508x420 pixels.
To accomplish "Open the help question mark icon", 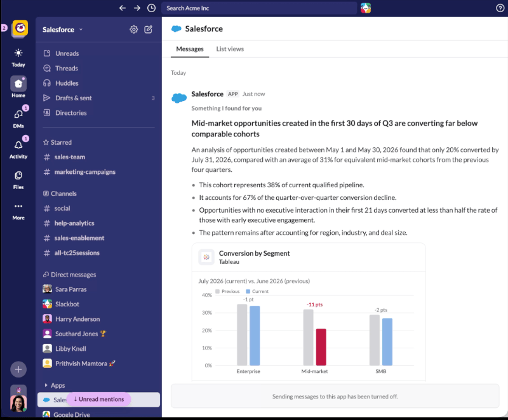I will click(500, 8).
